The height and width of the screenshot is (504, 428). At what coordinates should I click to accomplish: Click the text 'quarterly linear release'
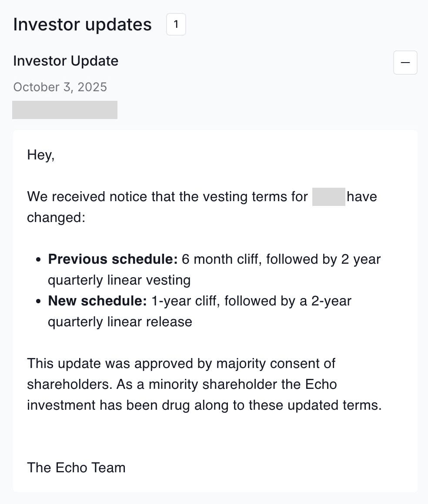(x=120, y=322)
